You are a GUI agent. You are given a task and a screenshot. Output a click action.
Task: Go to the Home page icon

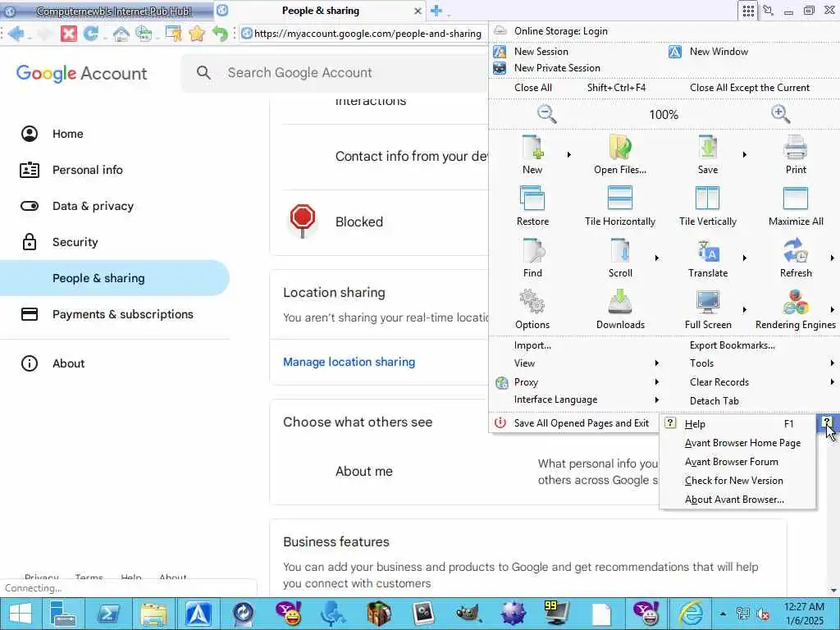click(121, 34)
